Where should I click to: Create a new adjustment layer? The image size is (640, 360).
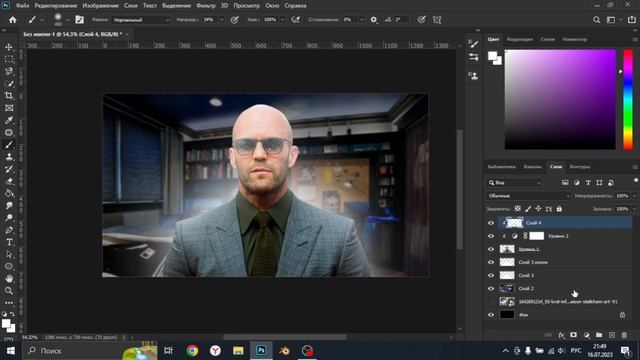[x=587, y=335]
